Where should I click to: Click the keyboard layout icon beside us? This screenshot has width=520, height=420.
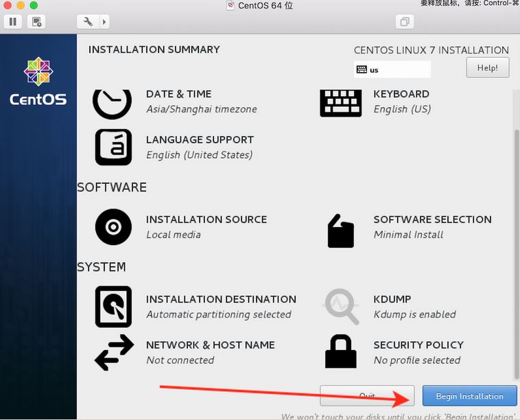[362, 69]
